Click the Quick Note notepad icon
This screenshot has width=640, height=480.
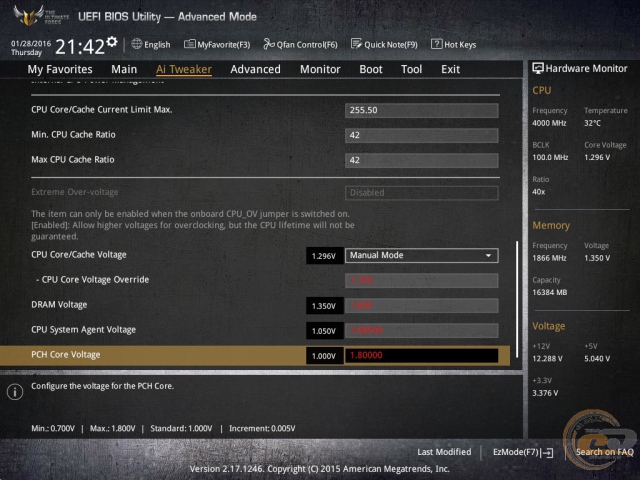356,44
